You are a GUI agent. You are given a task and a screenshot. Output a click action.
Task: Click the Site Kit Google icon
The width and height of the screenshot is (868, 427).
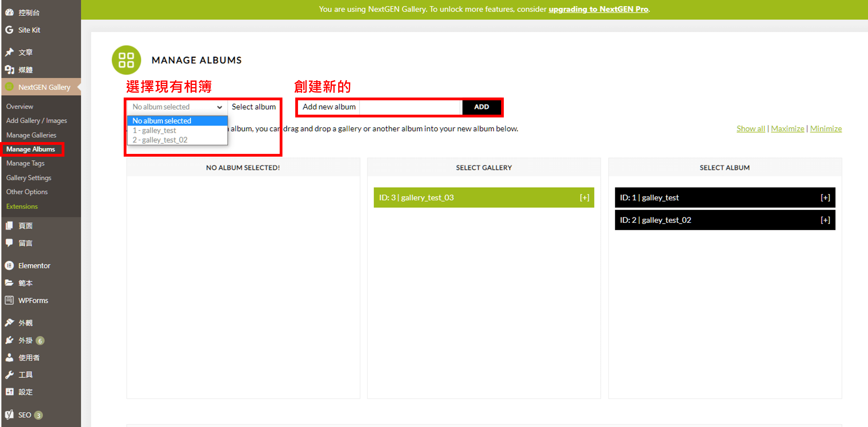click(9, 30)
